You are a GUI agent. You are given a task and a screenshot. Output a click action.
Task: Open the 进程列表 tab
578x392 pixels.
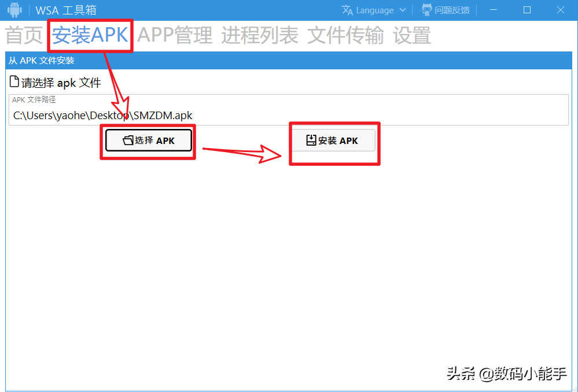(x=260, y=35)
